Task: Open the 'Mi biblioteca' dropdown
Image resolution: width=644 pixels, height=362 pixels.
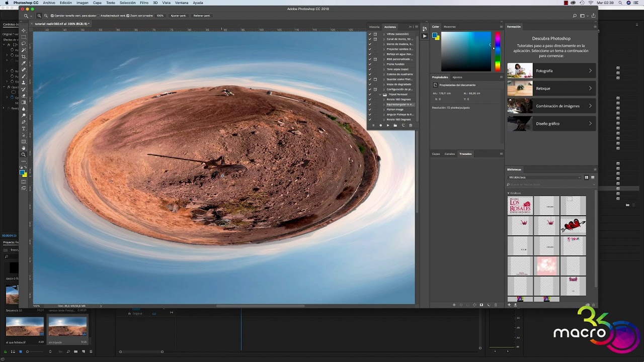Action: pos(544,177)
